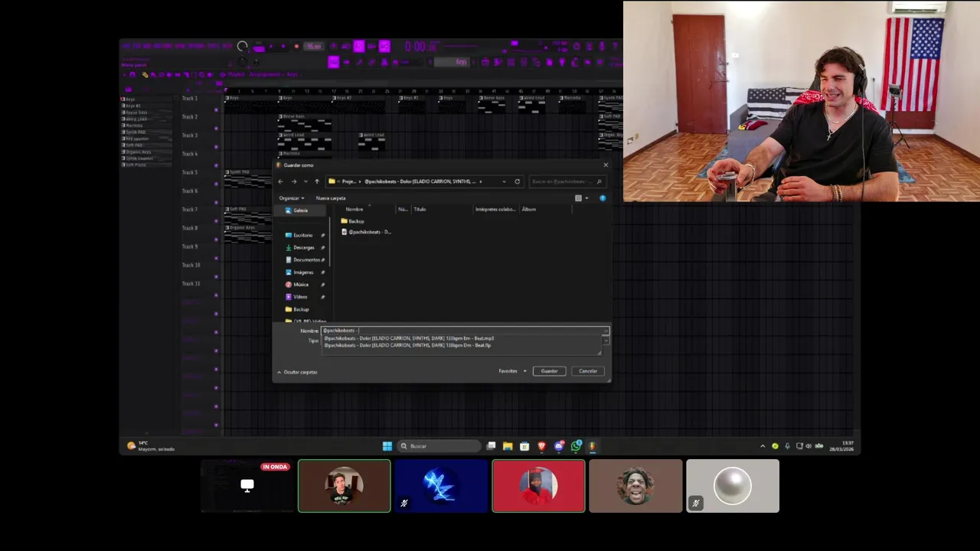This screenshot has width=980, height=551.
Task: Open FL Studio taskbar icon
Action: pos(592,446)
